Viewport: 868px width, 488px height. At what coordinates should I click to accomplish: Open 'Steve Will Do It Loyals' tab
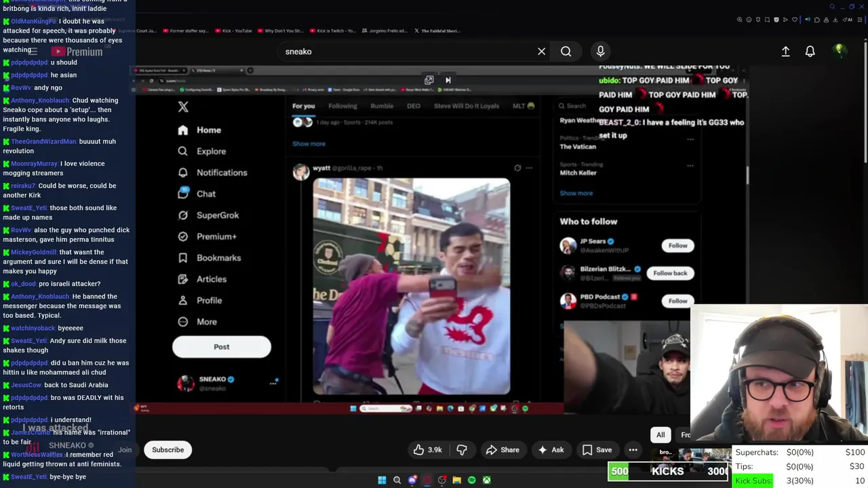[467, 106]
